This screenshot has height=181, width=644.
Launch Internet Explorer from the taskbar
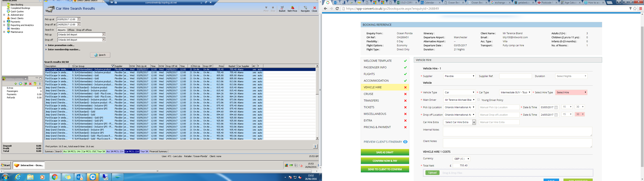coord(18,177)
